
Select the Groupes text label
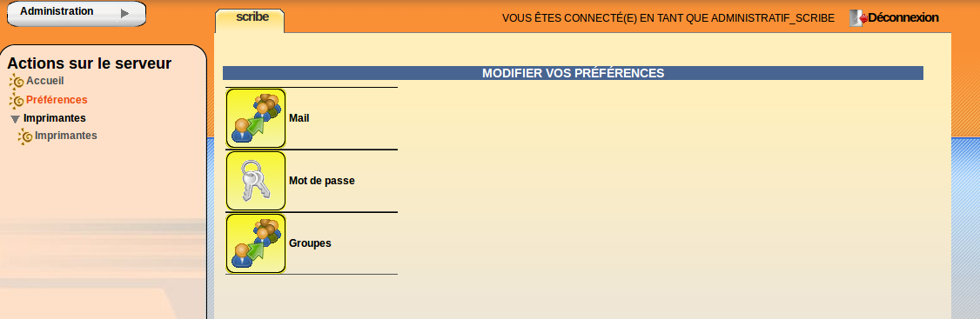(310, 243)
